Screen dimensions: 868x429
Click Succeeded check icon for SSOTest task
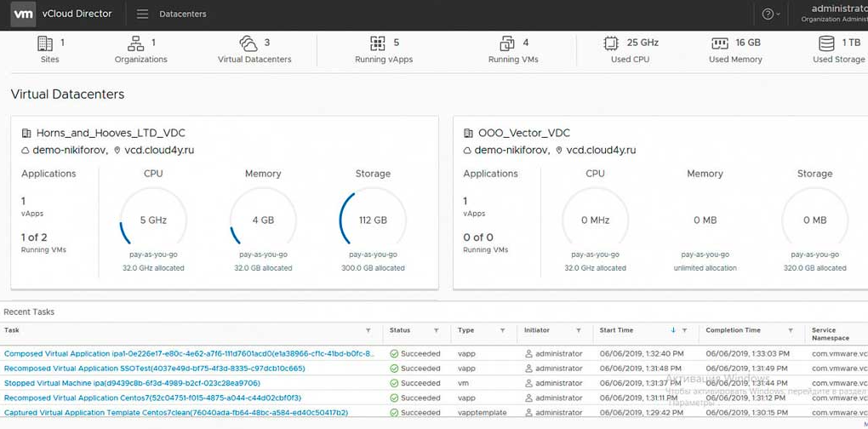tap(394, 368)
